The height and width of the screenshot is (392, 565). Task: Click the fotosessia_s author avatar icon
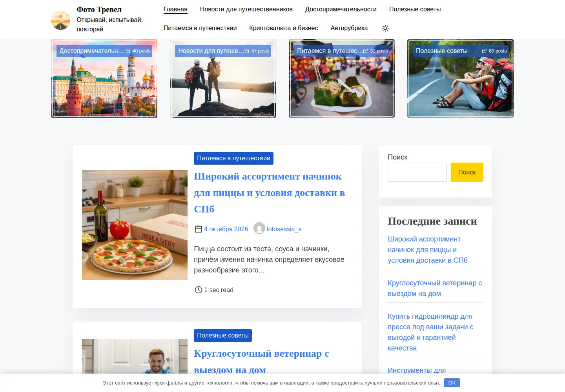pos(259,228)
